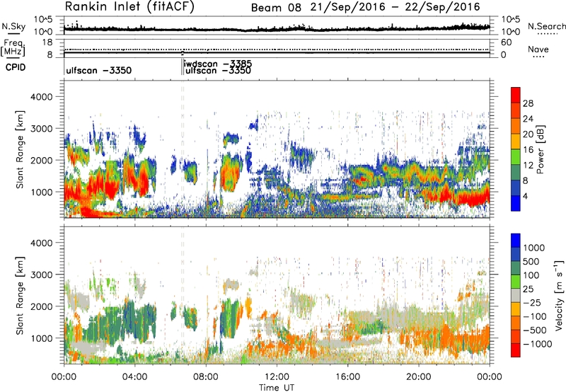Click the 'Power [dB]' colorbar title
Screen dimensions: 566x392
click(x=541, y=149)
